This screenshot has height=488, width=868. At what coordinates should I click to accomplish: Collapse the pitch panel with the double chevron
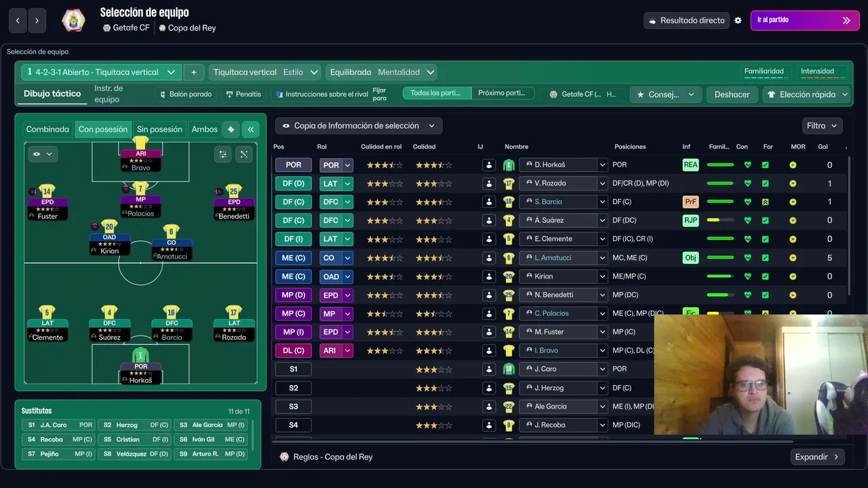coord(250,129)
